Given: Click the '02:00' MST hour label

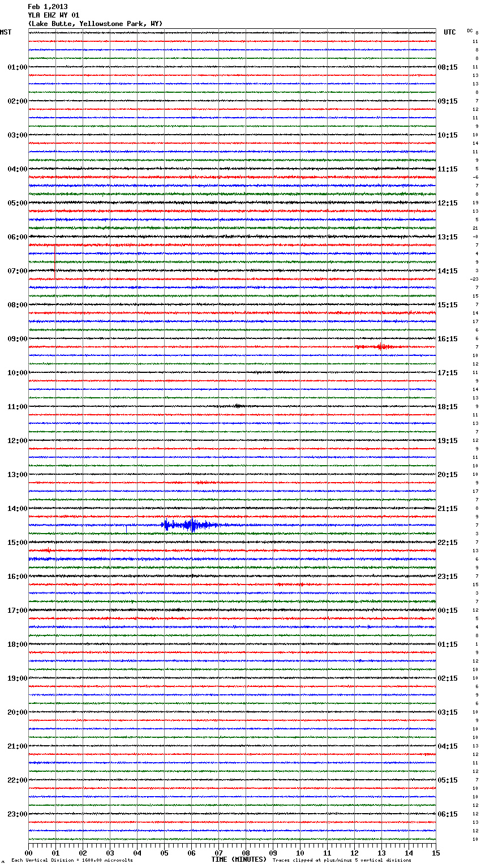Looking at the screenshot, I should point(18,101).
